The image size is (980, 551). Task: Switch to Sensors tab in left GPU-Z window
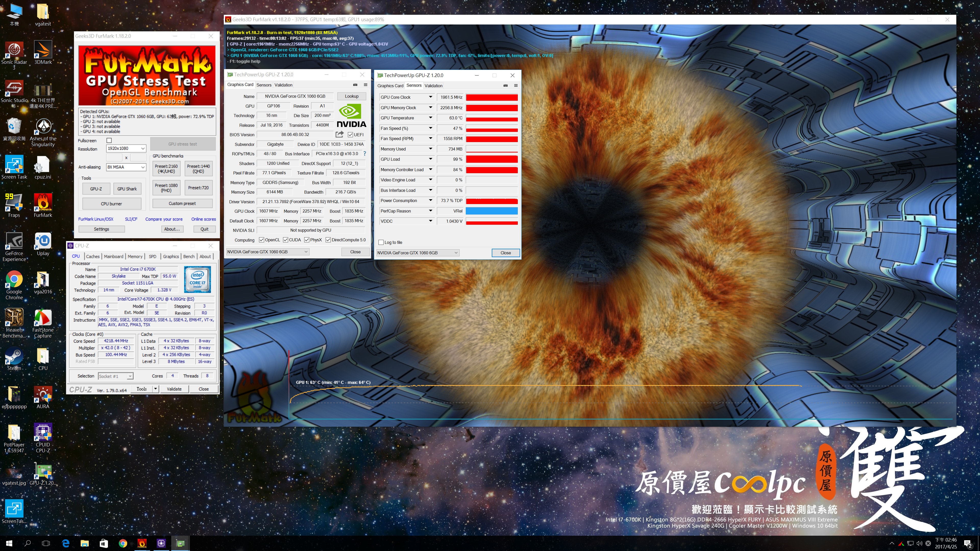click(264, 85)
